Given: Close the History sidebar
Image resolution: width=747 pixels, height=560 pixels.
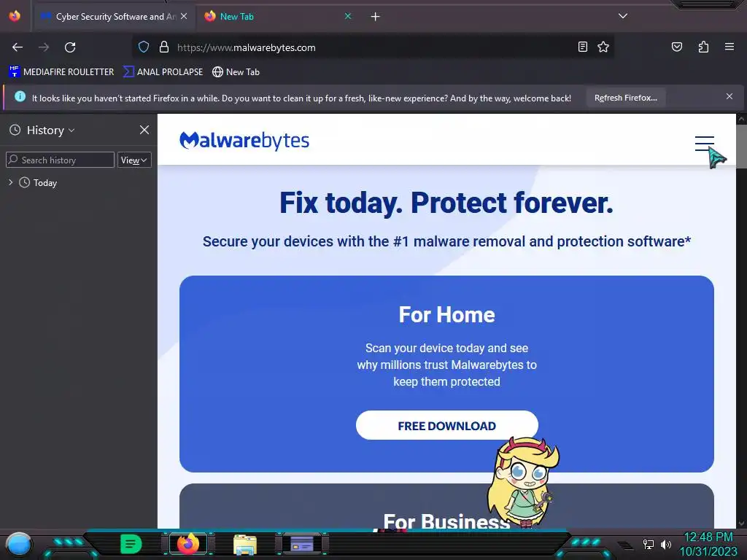Looking at the screenshot, I should tap(144, 130).
